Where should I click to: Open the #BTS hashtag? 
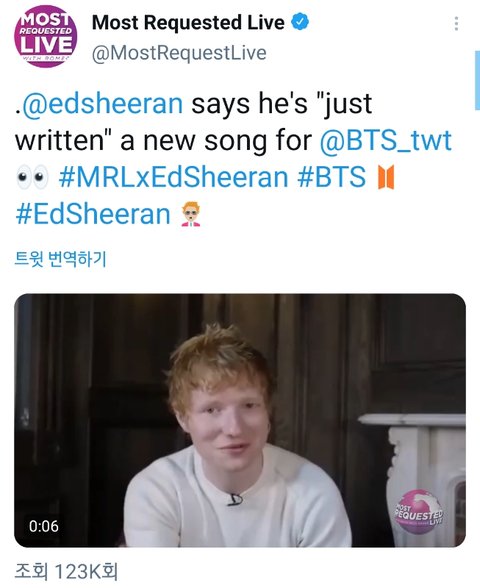[x=332, y=177]
